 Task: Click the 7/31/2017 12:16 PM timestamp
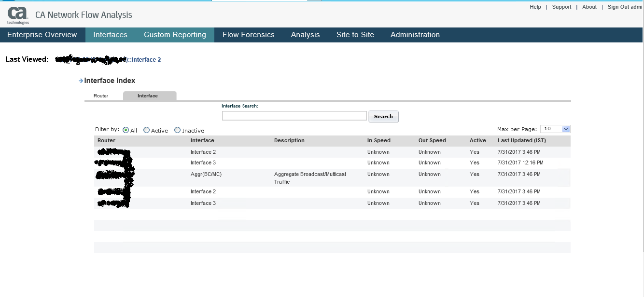point(520,163)
